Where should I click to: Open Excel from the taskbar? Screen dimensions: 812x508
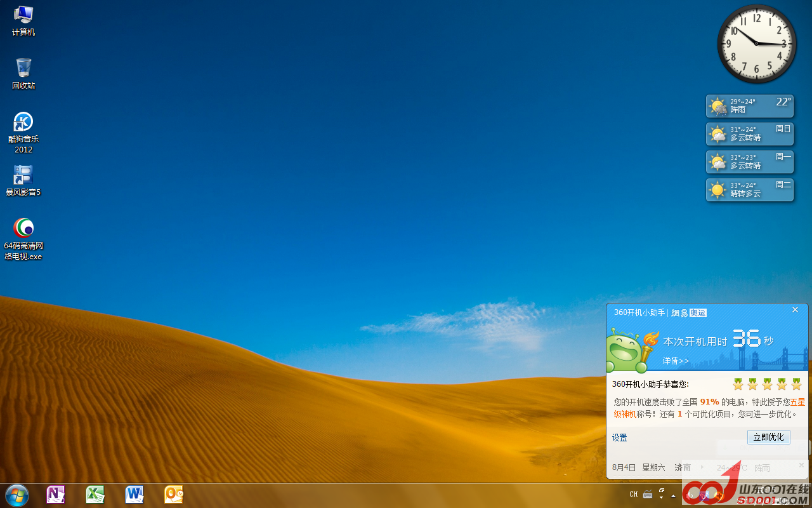95,494
